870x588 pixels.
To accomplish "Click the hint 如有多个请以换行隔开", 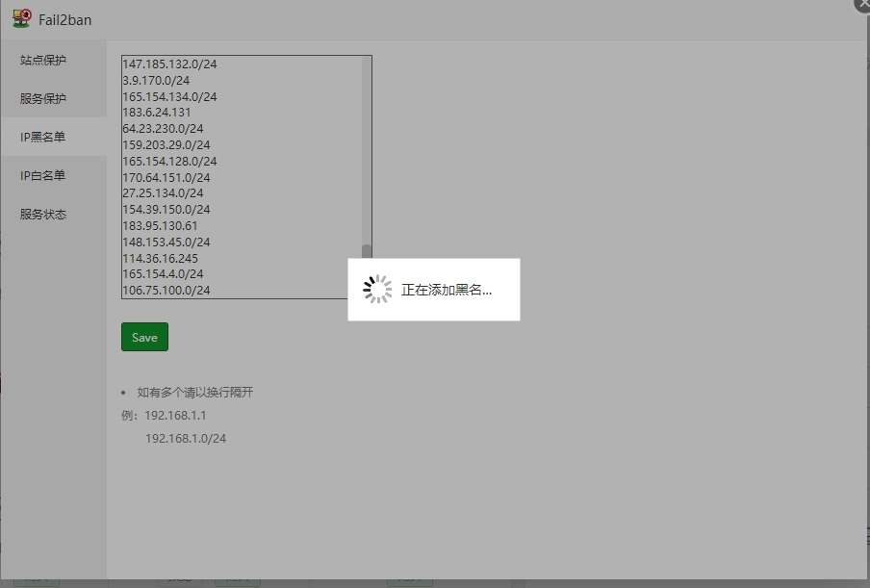I will click(x=195, y=393).
